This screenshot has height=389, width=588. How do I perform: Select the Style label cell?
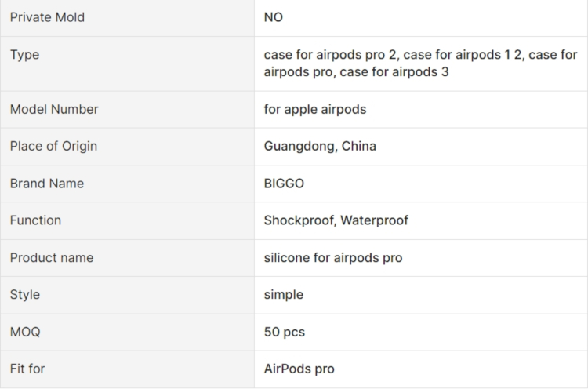click(x=25, y=295)
